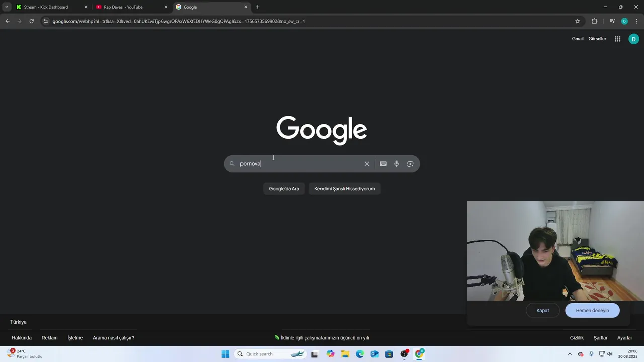The image size is (644, 362).
Task: Reload the current page
Action: [31, 21]
